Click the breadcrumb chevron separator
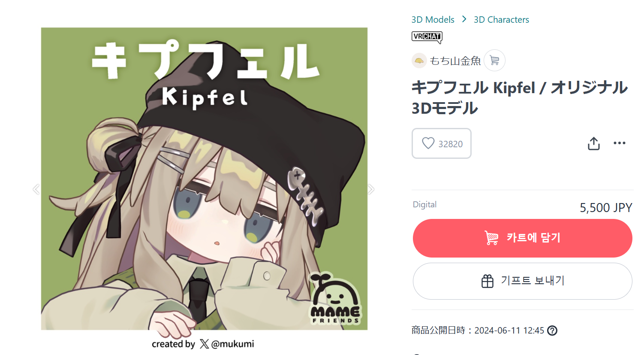644x355 pixels. click(x=464, y=19)
